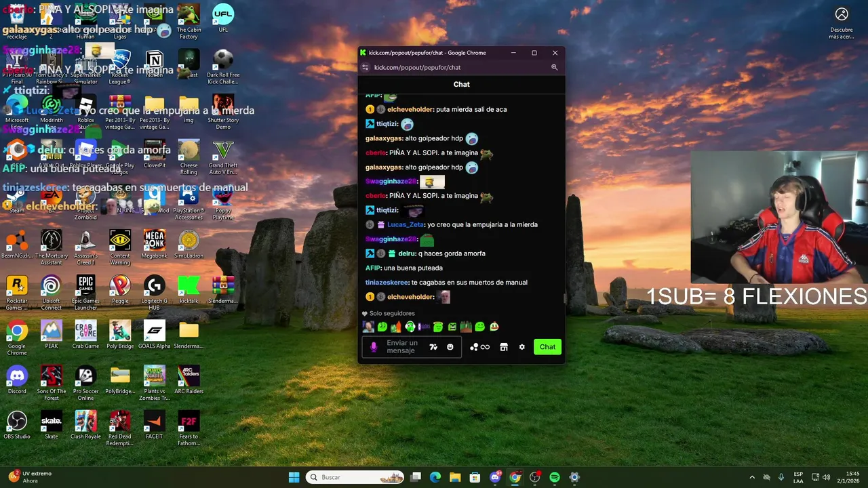Select Epic Games Launcher icon
This screenshot has height=488, width=868.
tap(85, 293)
